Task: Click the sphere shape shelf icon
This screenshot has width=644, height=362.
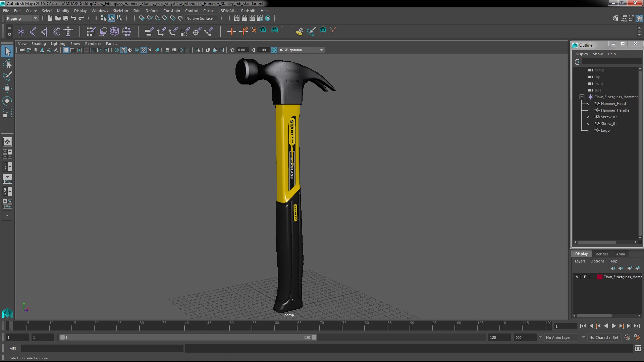Action: [x=103, y=32]
